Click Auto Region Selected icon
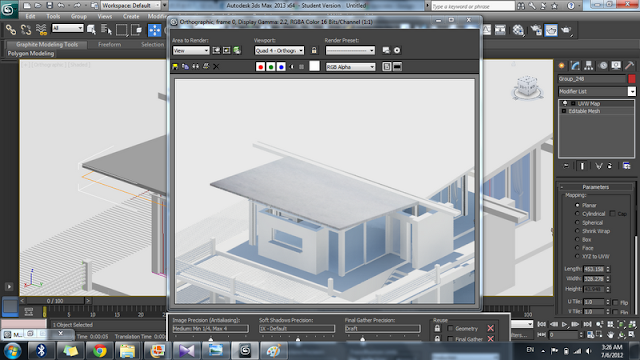This screenshot has width=640, height=360. tap(227, 51)
